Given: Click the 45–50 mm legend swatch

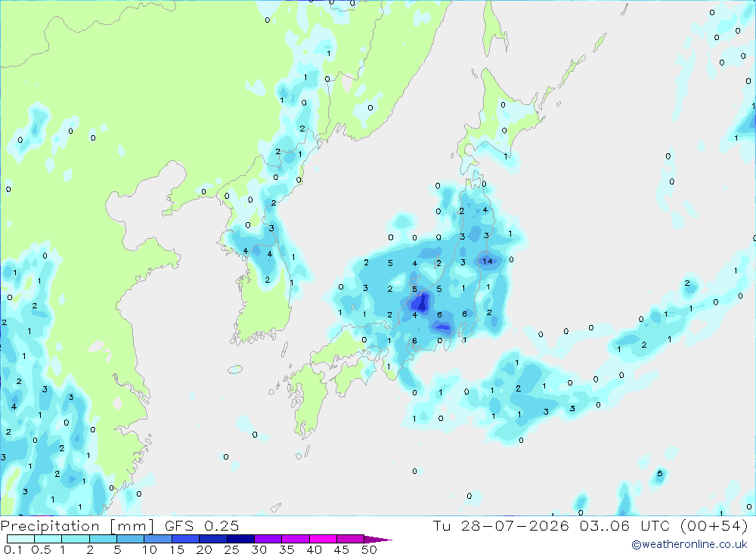Looking at the screenshot, I should point(351,539).
